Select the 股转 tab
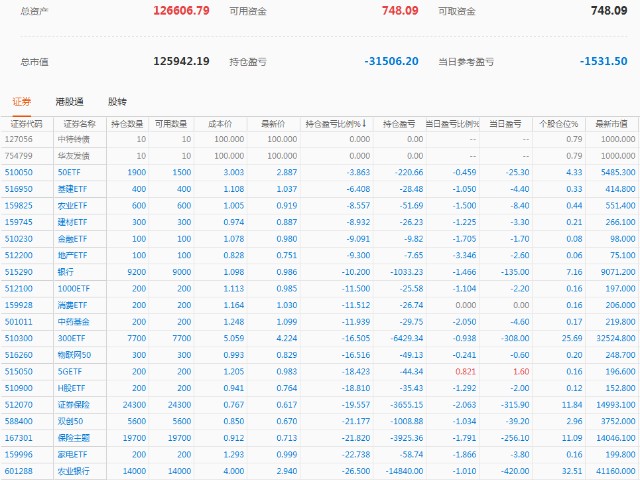Image resolution: width=640 pixels, height=480 pixels. 117,102
